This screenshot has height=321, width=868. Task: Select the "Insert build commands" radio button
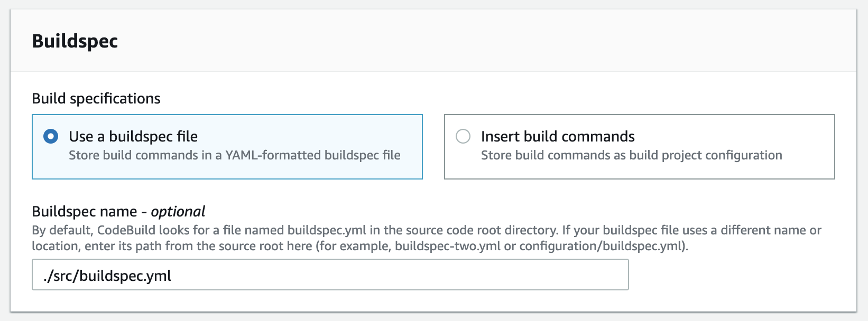(463, 137)
